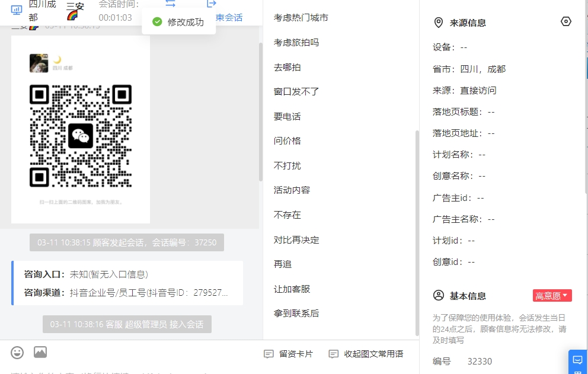Select quick phrase 考虑热门城市
The width and height of the screenshot is (588, 374).
[x=301, y=18]
